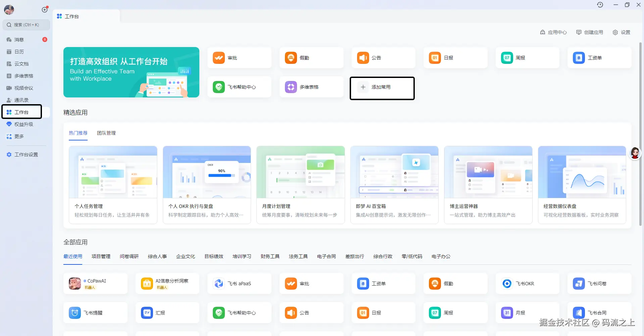Open 云文档 in the left sidebar
644x336 pixels.
pyautogui.click(x=26, y=64)
